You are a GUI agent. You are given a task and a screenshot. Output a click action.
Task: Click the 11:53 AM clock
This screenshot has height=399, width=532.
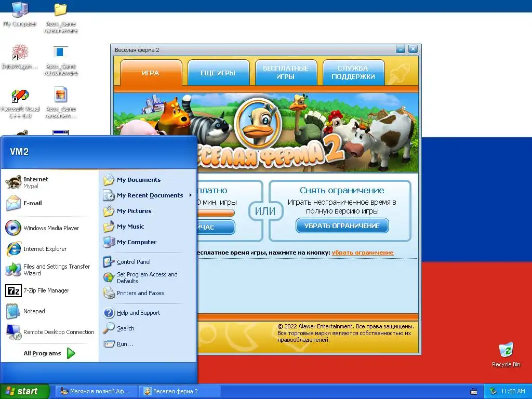[513, 392]
